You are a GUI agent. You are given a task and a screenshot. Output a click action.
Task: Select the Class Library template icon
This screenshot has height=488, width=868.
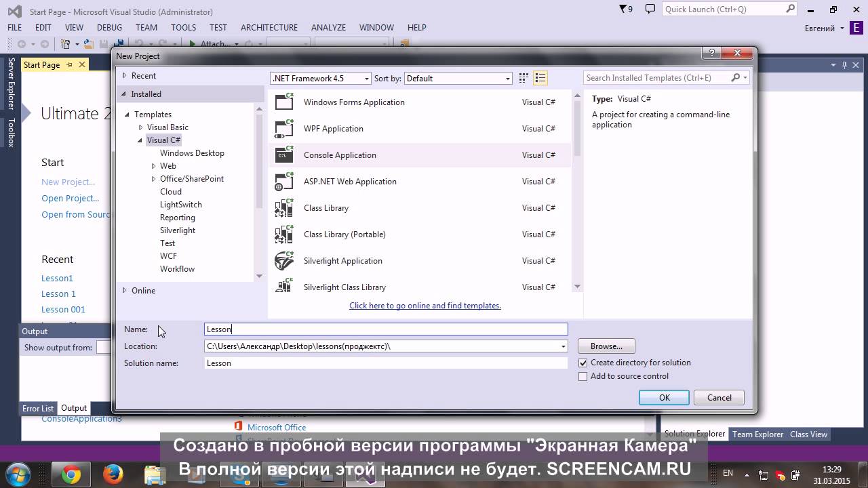pyautogui.click(x=284, y=207)
